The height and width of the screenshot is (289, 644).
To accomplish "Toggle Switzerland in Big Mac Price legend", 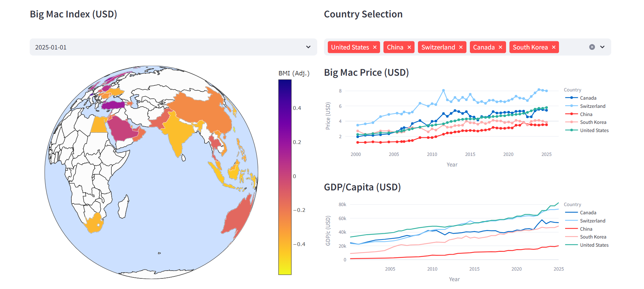I will click(x=592, y=106).
